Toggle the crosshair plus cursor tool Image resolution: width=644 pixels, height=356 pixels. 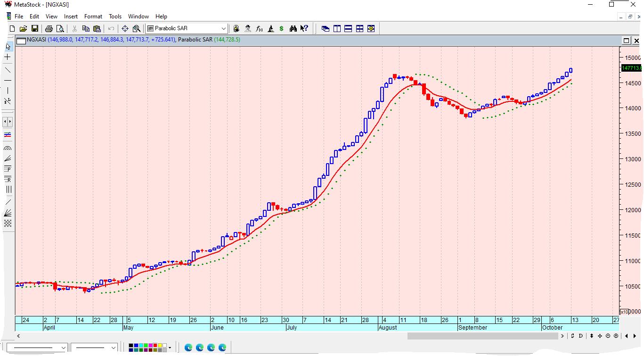[8, 57]
